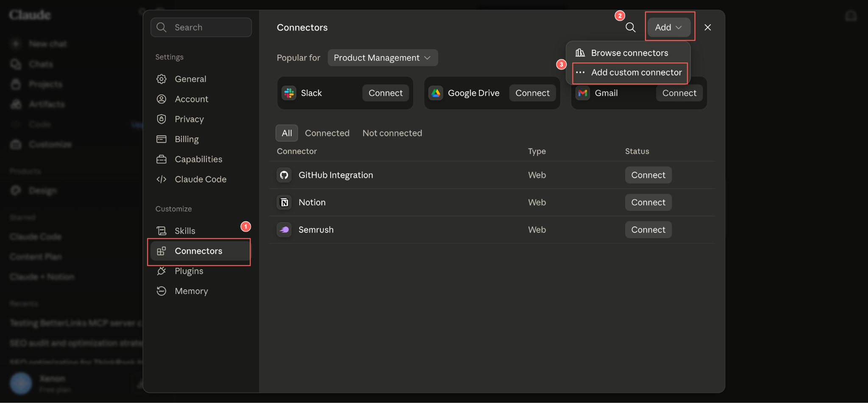The height and width of the screenshot is (403, 868).
Task: Connect the Gmail connector
Action: click(x=679, y=93)
